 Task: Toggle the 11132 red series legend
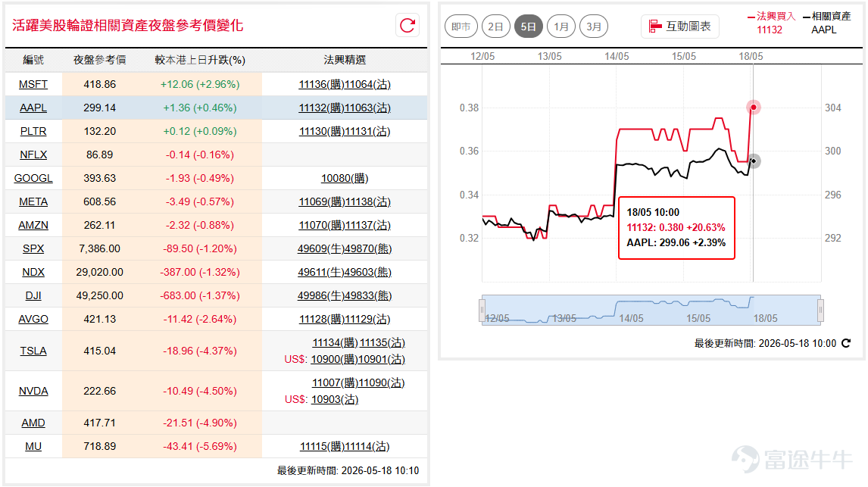(x=770, y=23)
